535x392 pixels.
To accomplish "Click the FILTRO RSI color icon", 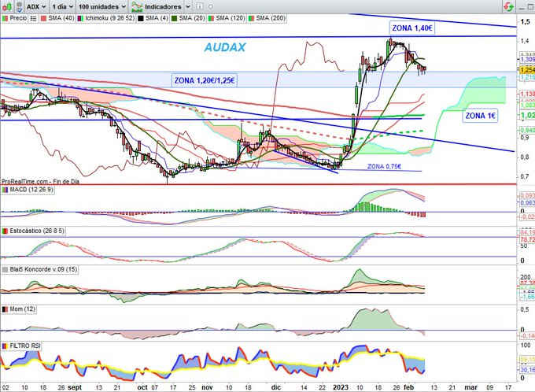I will coord(5,346).
